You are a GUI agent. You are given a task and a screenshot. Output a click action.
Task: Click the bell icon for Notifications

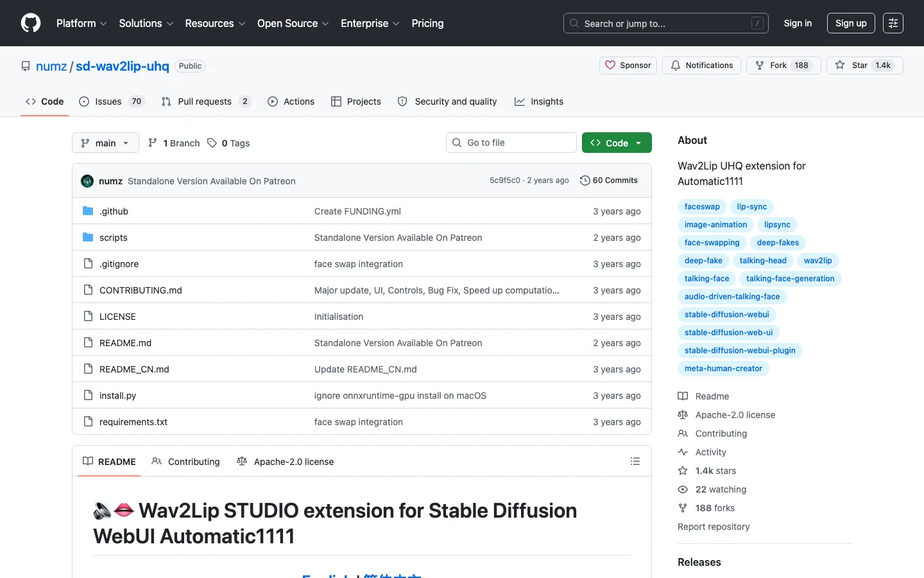pyautogui.click(x=676, y=66)
